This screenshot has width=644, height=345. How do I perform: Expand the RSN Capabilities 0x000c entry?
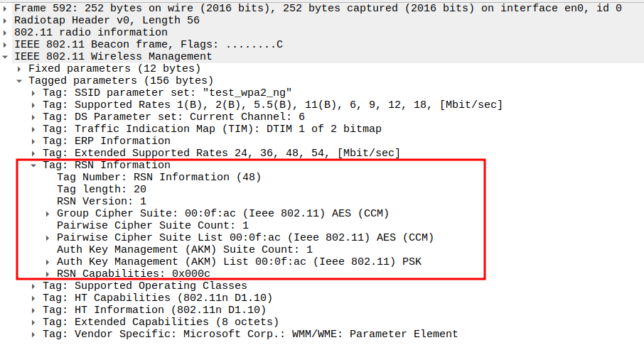[x=48, y=273]
